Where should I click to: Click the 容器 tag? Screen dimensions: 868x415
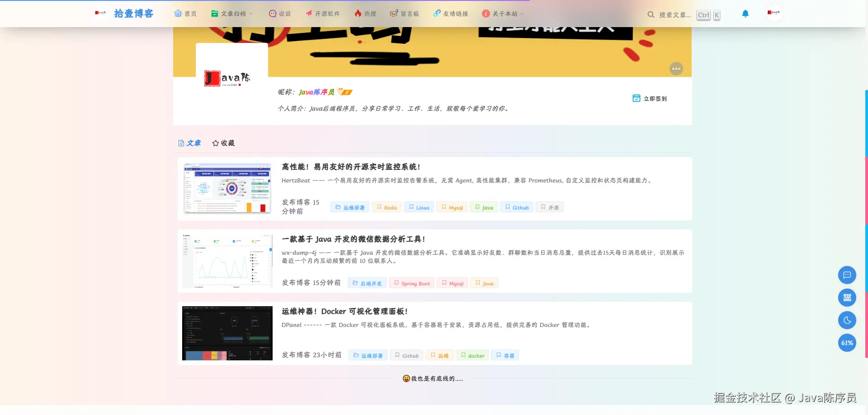click(505, 355)
